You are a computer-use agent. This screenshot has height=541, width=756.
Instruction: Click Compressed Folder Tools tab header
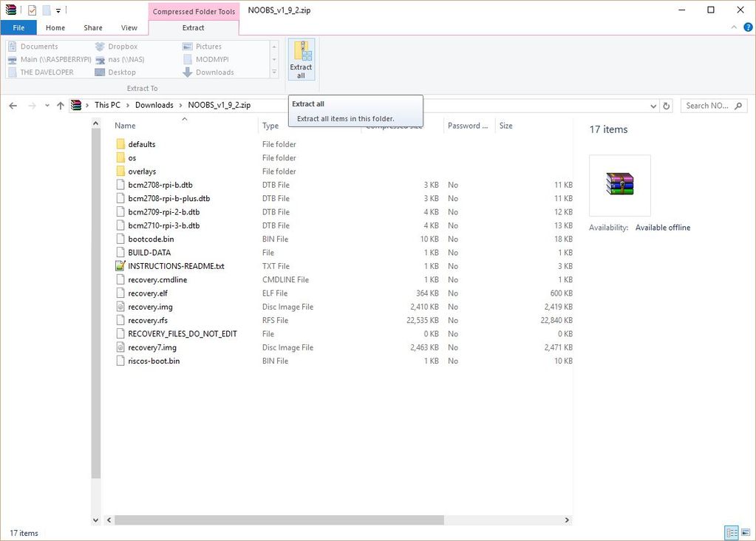click(x=194, y=11)
